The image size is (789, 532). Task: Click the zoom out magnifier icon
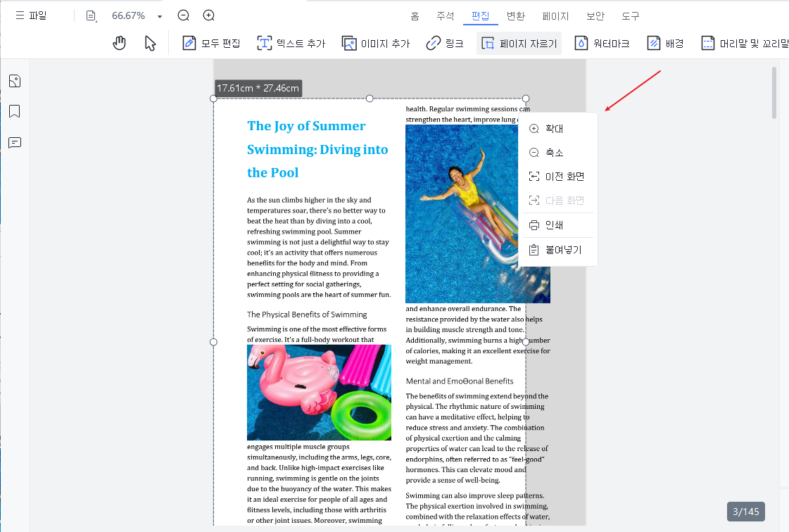183,15
